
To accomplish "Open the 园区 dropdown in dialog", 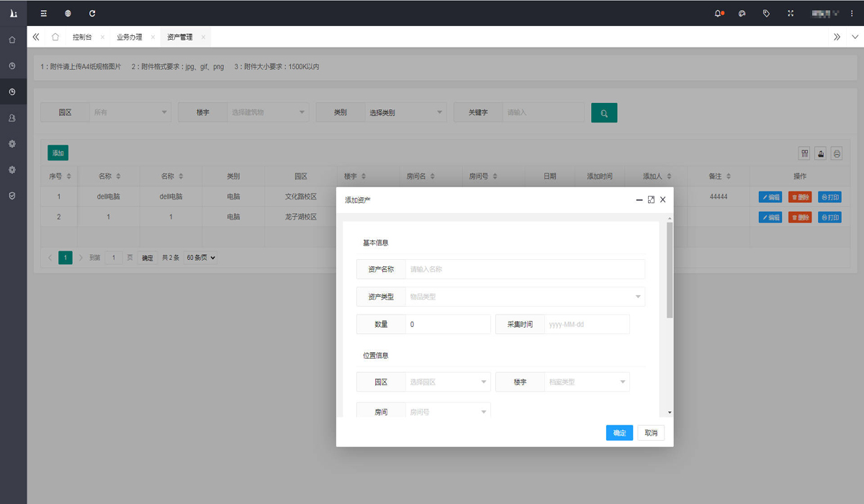I will 448,382.
